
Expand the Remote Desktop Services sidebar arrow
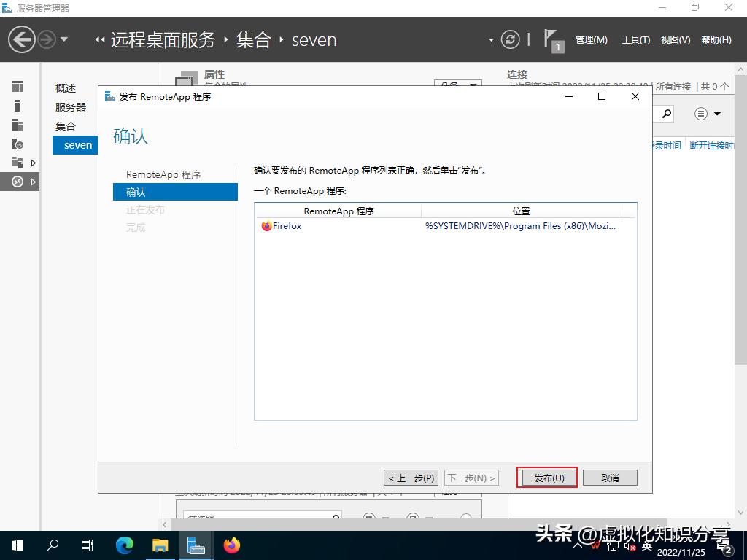point(34,181)
